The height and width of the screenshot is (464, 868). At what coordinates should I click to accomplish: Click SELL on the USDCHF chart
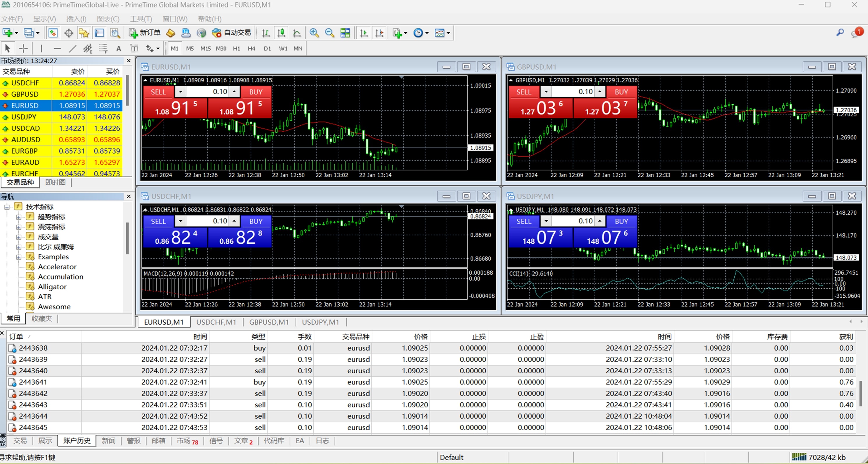coord(158,221)
